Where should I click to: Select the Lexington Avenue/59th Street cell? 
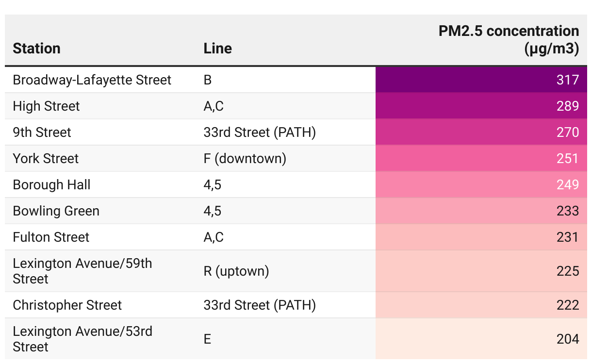82,271
